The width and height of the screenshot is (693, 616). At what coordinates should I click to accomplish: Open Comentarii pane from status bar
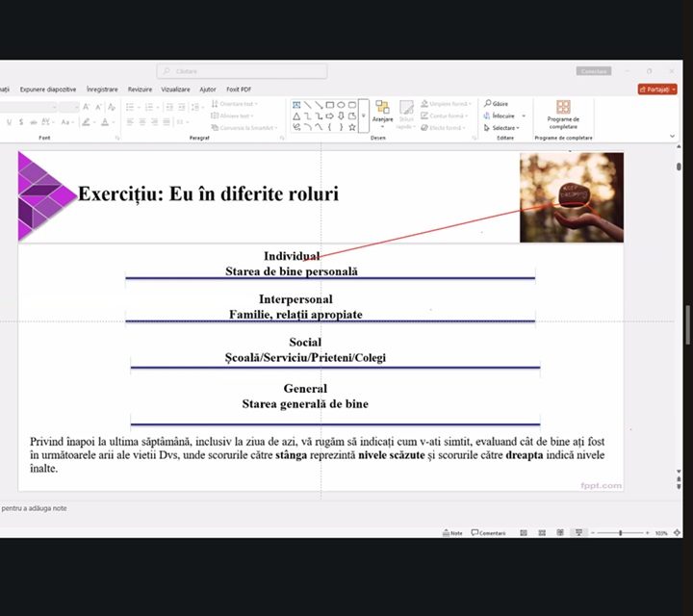489,532
